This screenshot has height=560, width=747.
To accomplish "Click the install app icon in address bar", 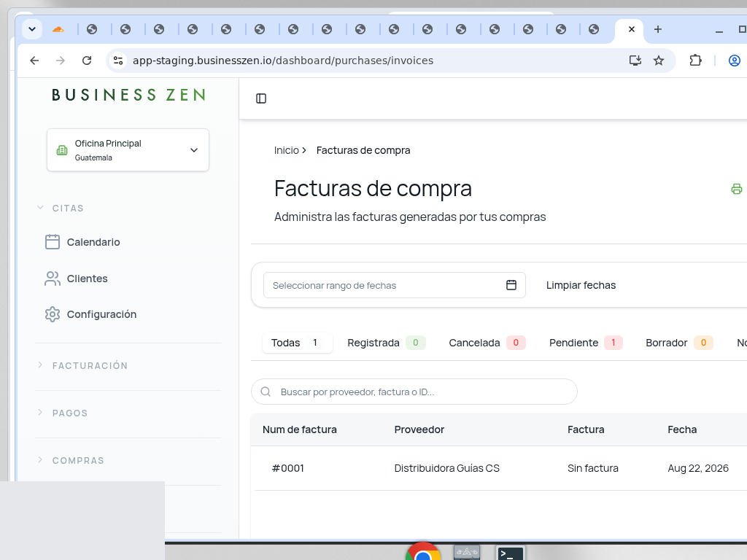I will (x=635, y=61).
